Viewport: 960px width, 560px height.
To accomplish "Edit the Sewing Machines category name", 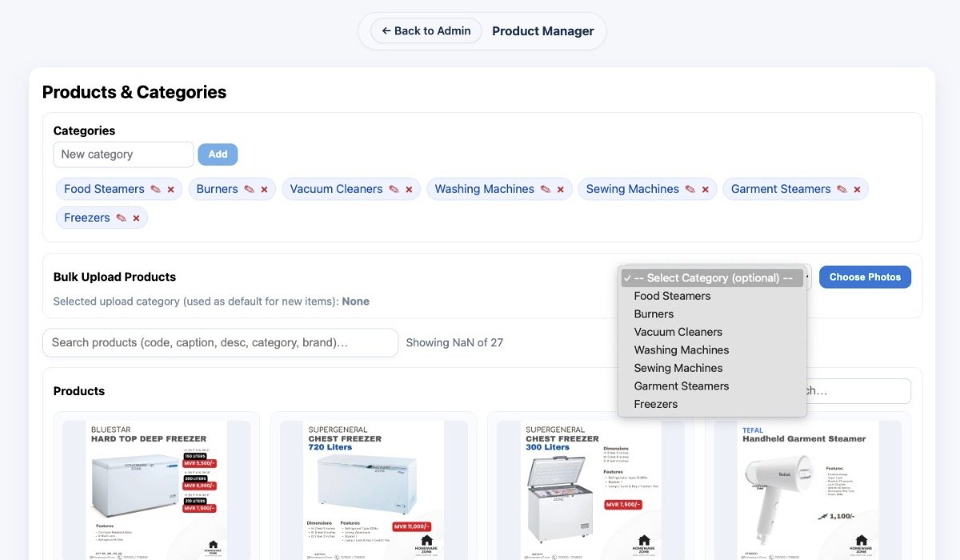I will point(689,189).
